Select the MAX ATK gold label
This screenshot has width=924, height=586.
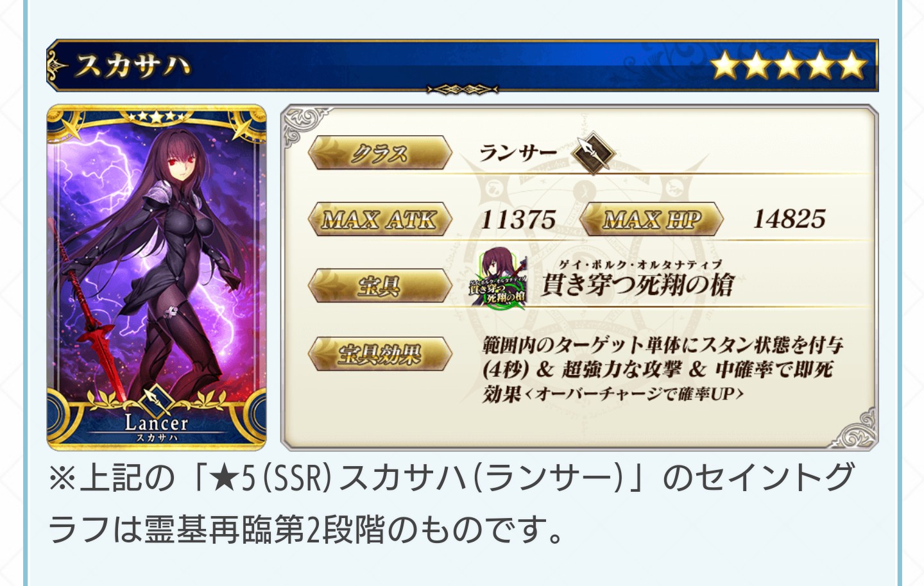coord(380,219)
